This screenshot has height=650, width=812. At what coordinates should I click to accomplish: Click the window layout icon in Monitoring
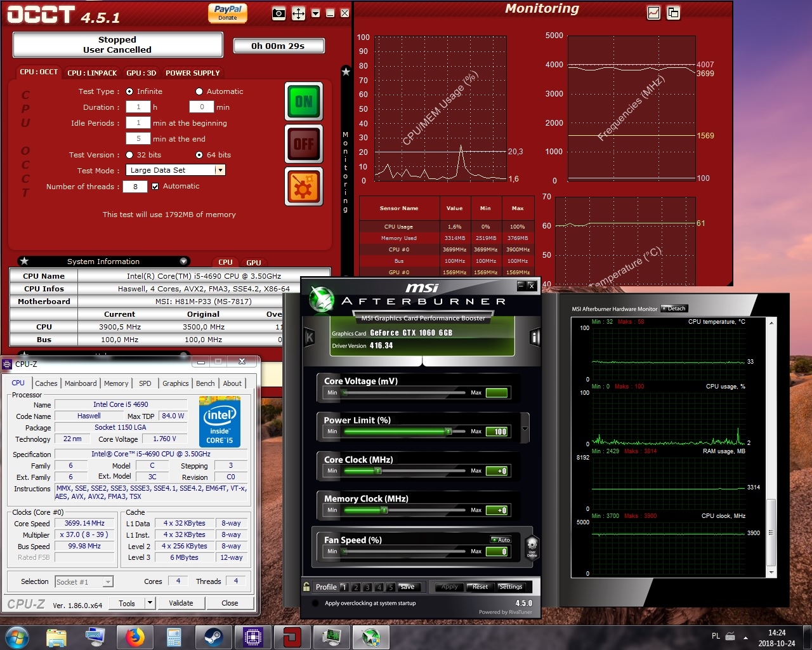(x=673, y=13)
